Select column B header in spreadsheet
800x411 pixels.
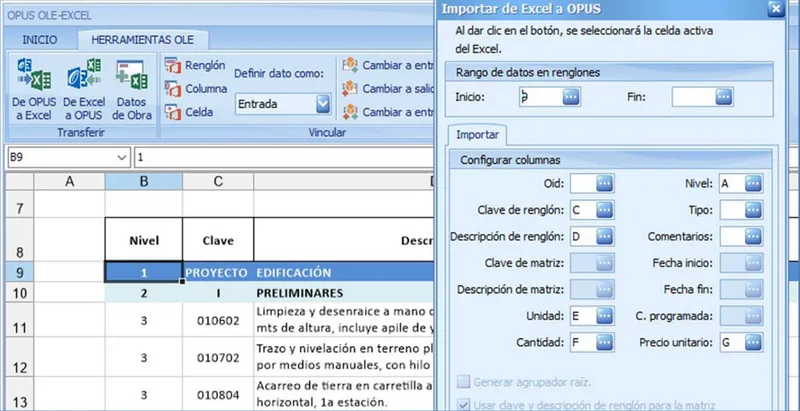pos(144,182)
